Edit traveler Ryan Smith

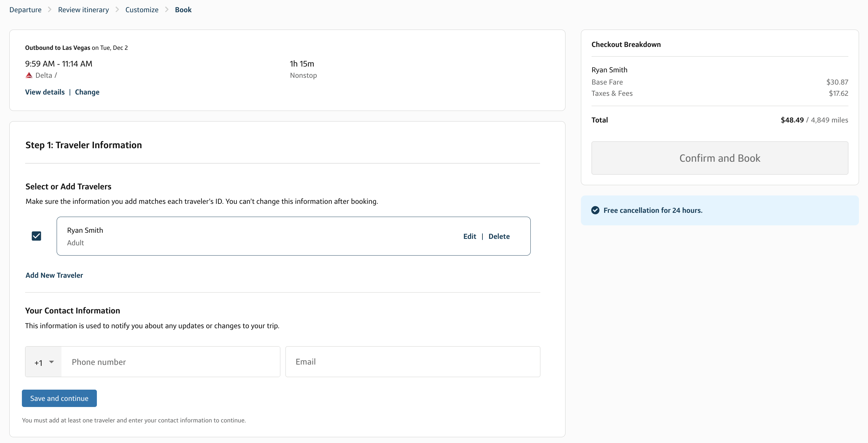tap(469, 236)
